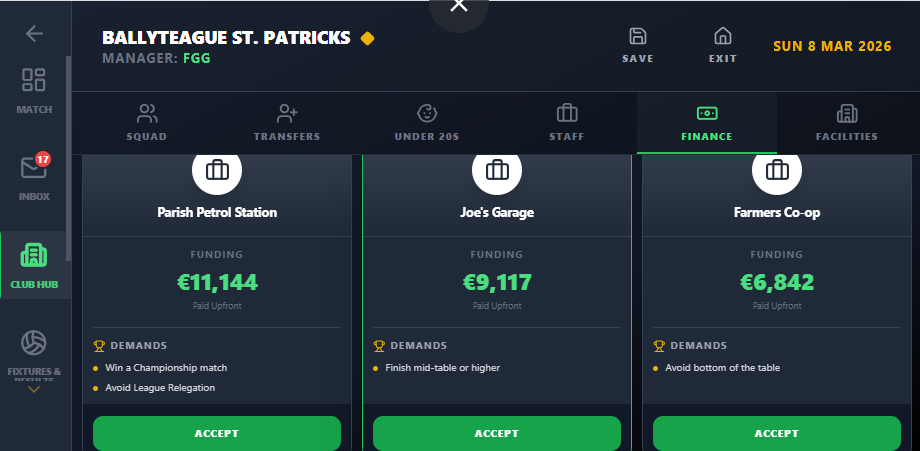Click the Joe's Garage briefcase icon
920x451 pixels.
(497, 172)
